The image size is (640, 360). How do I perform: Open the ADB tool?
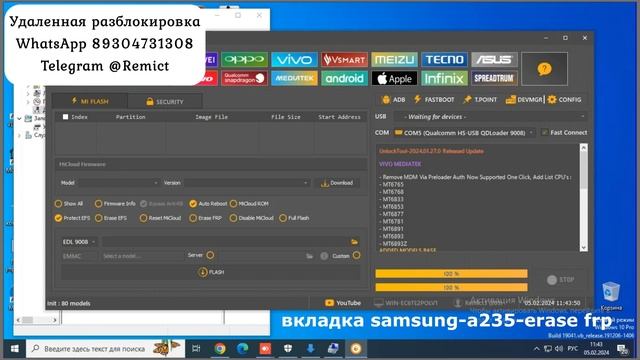[393, 100]
